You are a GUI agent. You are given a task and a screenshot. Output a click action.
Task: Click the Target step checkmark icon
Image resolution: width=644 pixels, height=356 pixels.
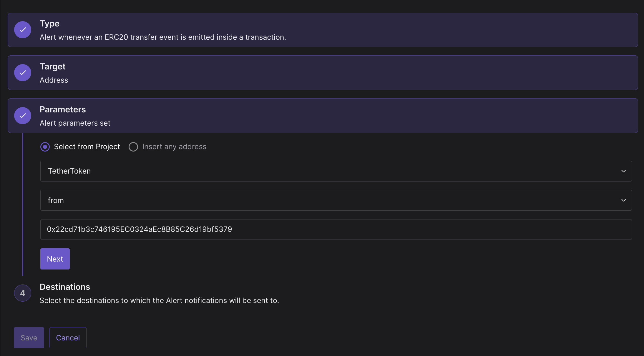tap(23, 73)
